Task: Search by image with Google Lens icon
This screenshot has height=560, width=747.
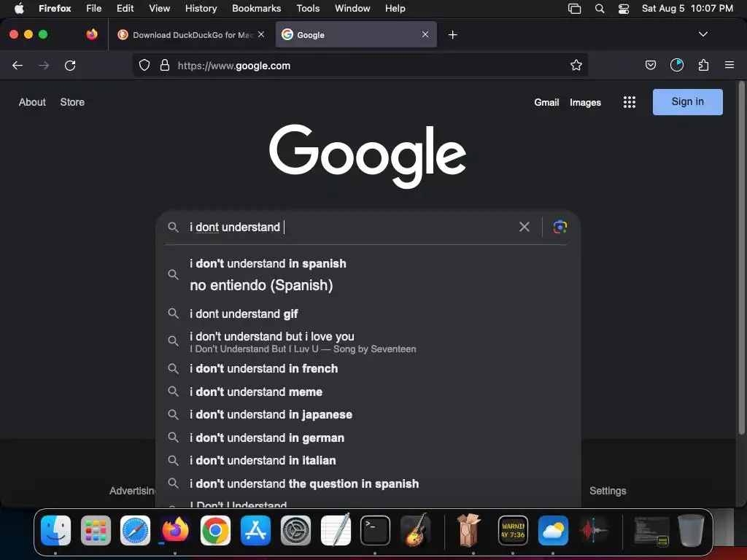Action: point(560,227)
